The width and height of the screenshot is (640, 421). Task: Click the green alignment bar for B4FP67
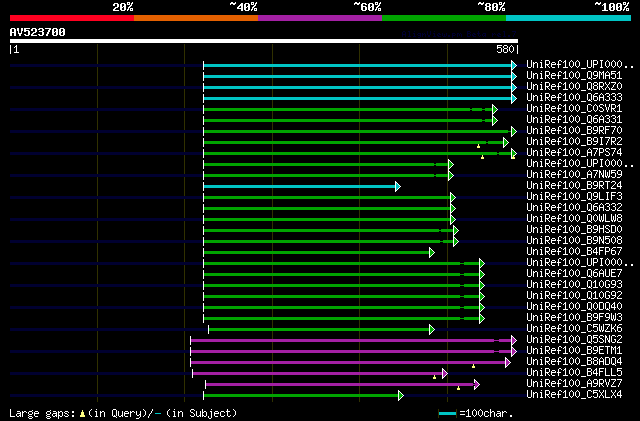(319, 253)
